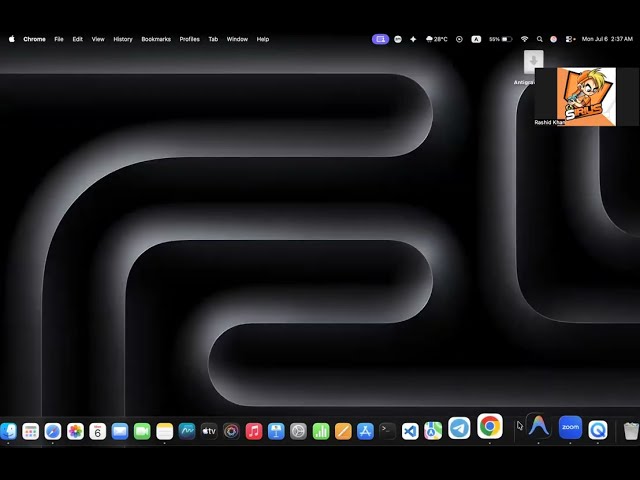Screen dimensions: 640x480
Task: Open FaceTime from the dock
Action: tap(142, 431)
